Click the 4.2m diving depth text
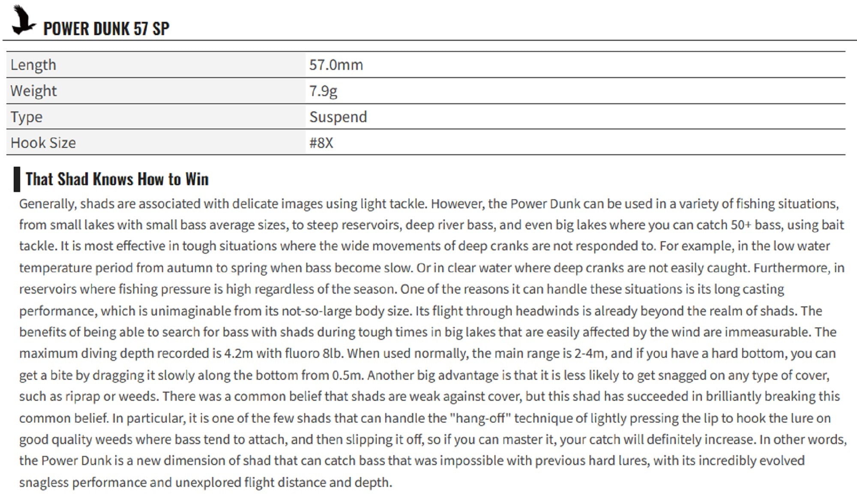857x504 pixels. coord(239,354)
